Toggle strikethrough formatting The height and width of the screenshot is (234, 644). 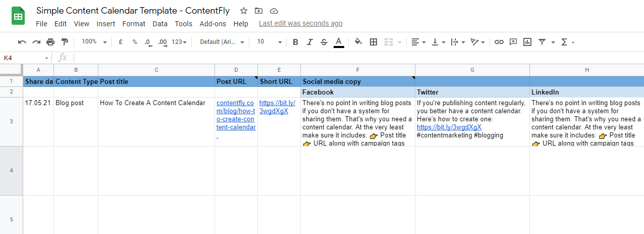(324, 42)
